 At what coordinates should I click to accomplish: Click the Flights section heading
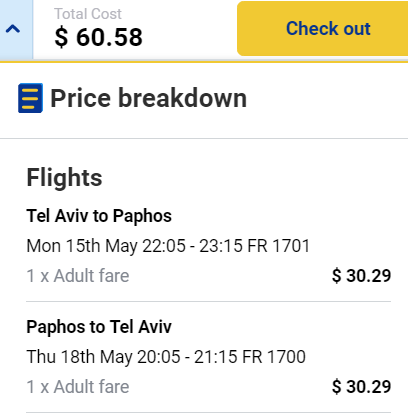[x=64, y=177]
